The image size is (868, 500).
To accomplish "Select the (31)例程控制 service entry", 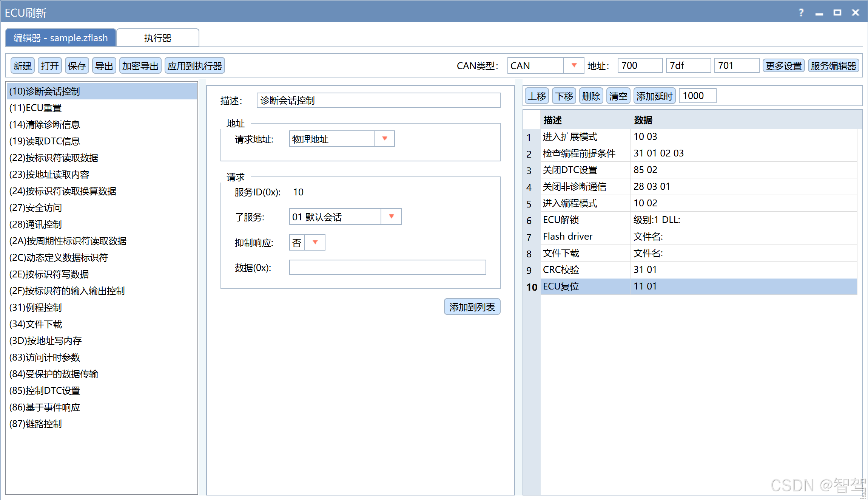I will 35,307.
